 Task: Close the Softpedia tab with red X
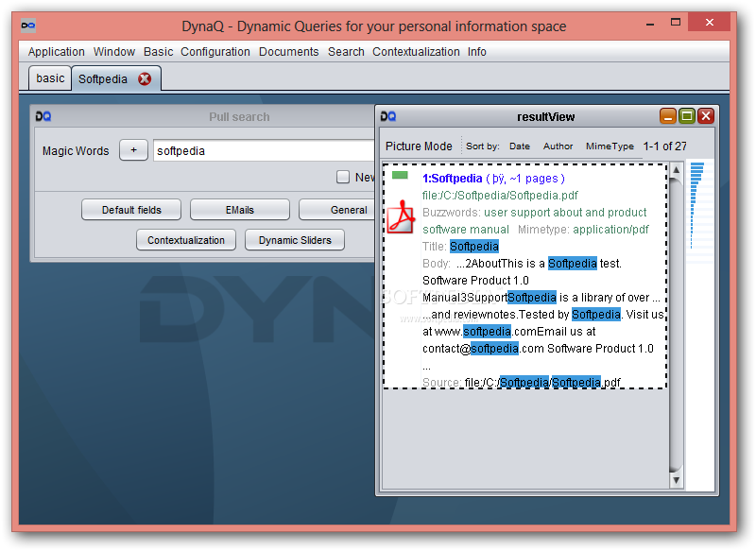(145, 78)
